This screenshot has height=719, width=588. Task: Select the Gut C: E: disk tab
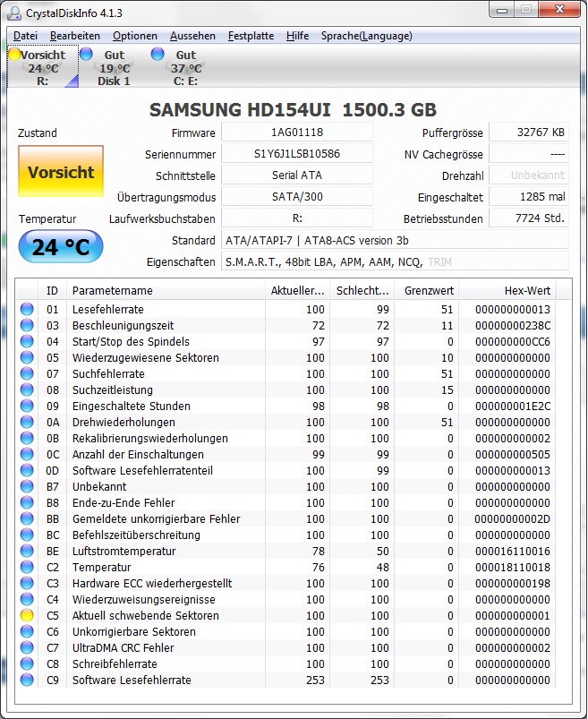pos(185,67)
